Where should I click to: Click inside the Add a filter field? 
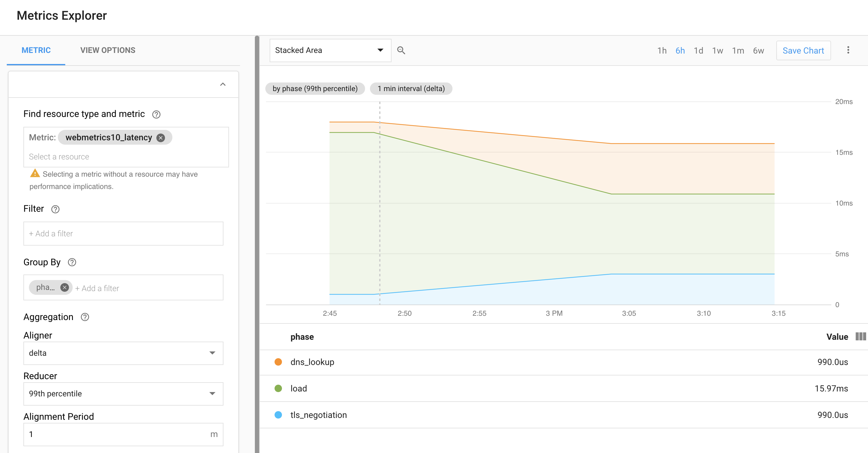tap(123, 233)
